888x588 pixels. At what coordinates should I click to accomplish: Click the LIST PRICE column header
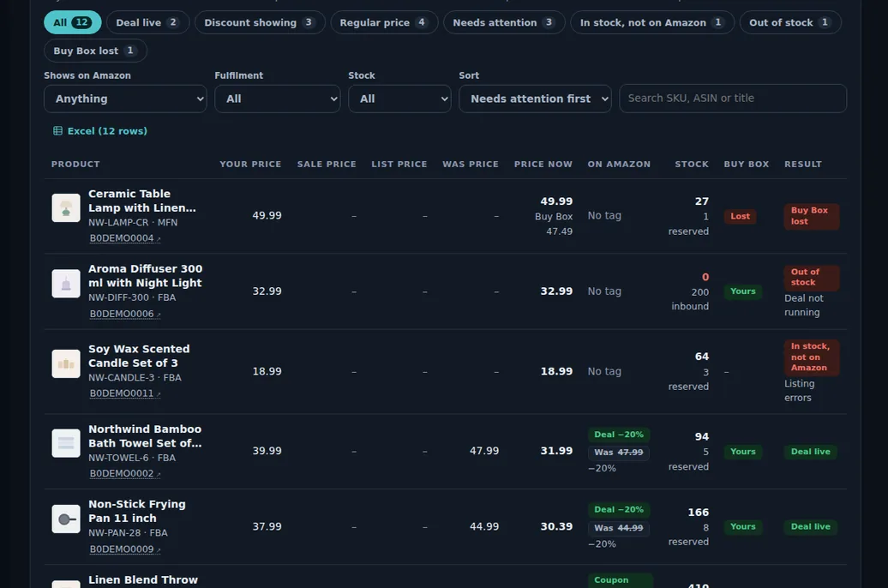pos(399,165)
